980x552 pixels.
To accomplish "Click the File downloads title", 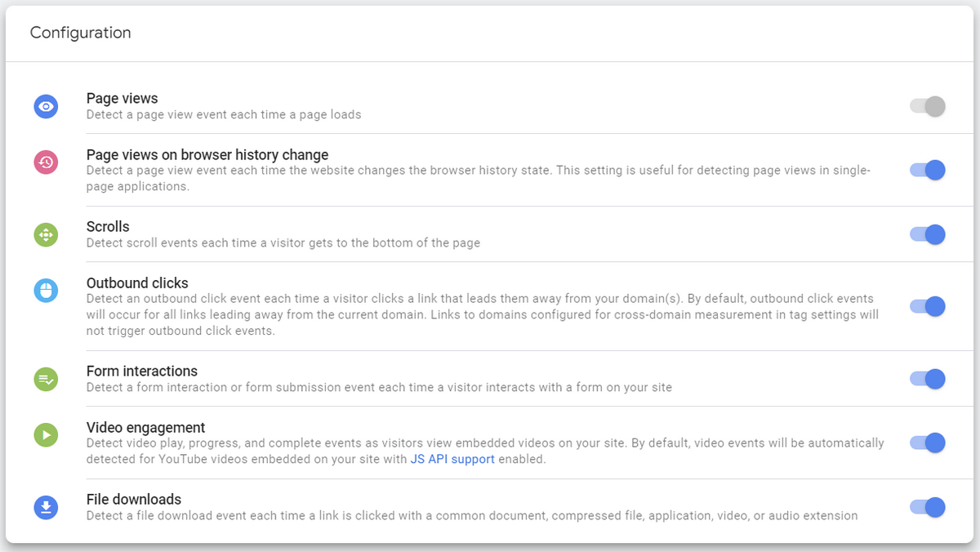I will point(134,499).
